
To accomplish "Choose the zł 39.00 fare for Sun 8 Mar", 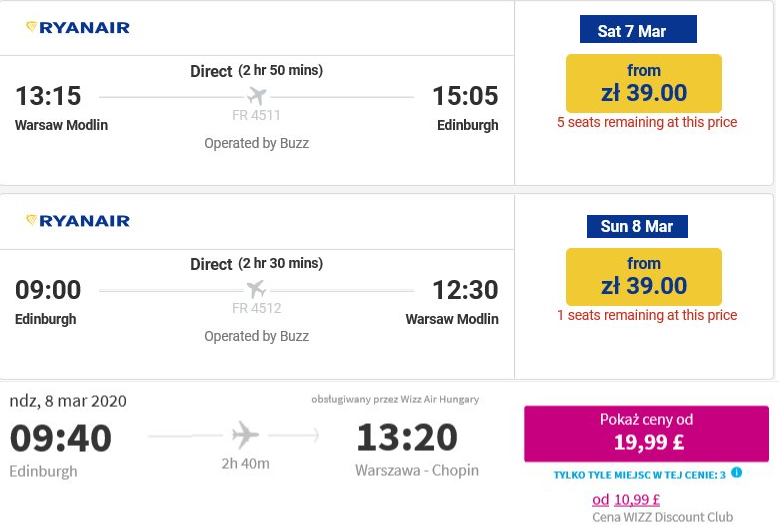I will click(643, 277).
